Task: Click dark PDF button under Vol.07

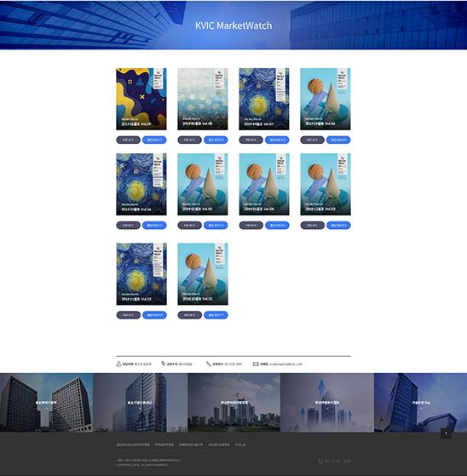Action: (251, 140)
